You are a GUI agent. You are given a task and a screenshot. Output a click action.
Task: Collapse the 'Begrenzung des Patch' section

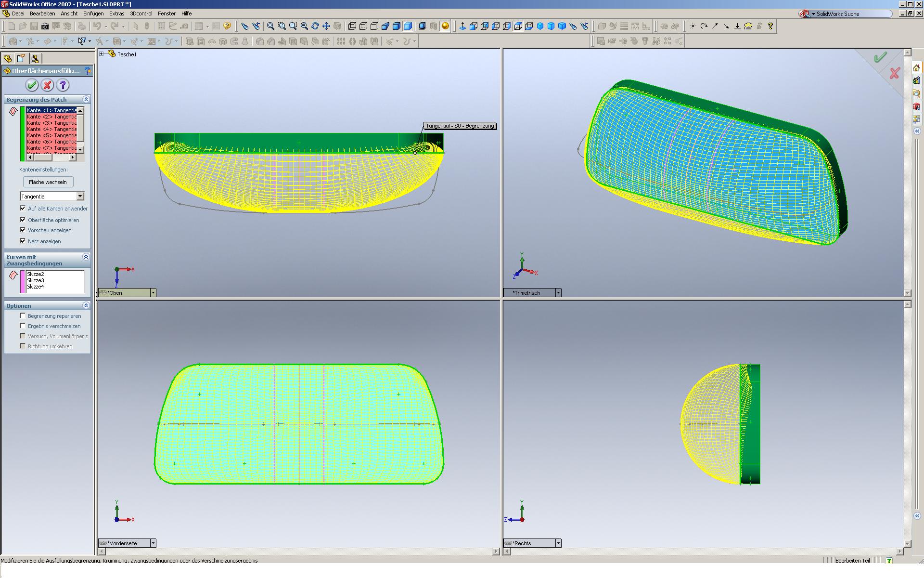point(86,99)
